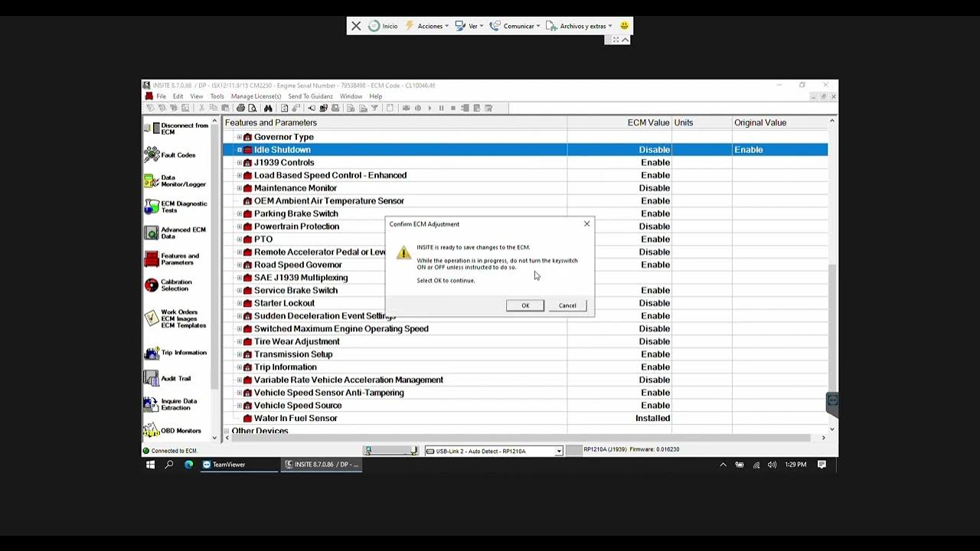The height and width of the screenshot is (551, 980).
Task: Open the TeamViewer Comunicar menu
Action: pos(515,26)
